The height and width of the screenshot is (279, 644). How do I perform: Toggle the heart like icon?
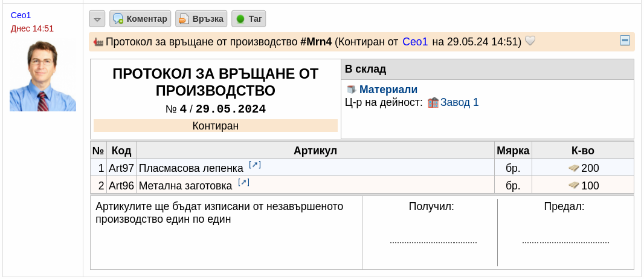530,41
